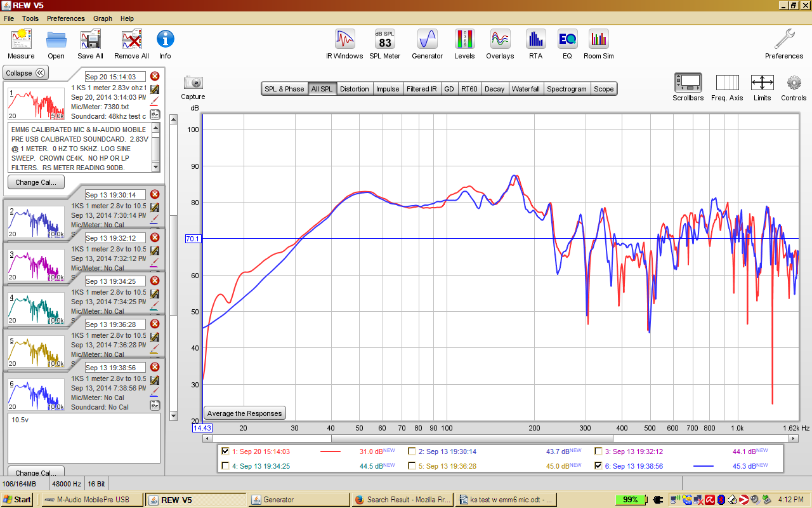Screen dimensions: 812x508
Task: Capture graph image with camera icon
Action: click(x=193, y=83)
